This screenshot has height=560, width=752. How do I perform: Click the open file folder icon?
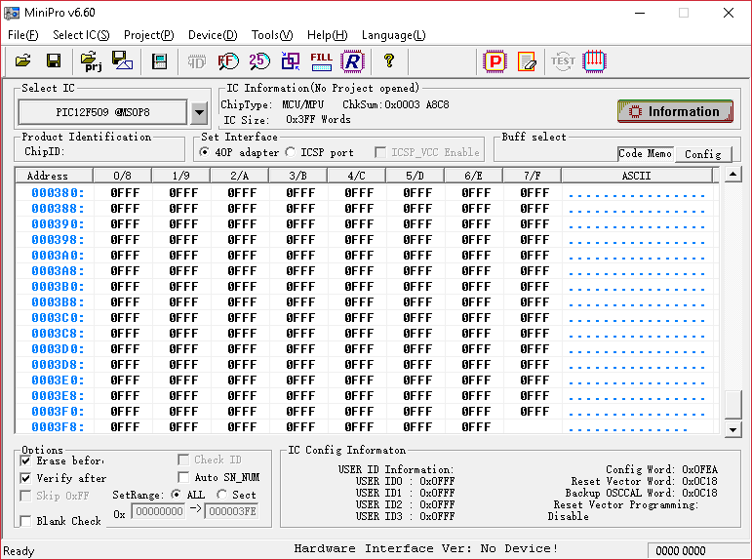23,61
